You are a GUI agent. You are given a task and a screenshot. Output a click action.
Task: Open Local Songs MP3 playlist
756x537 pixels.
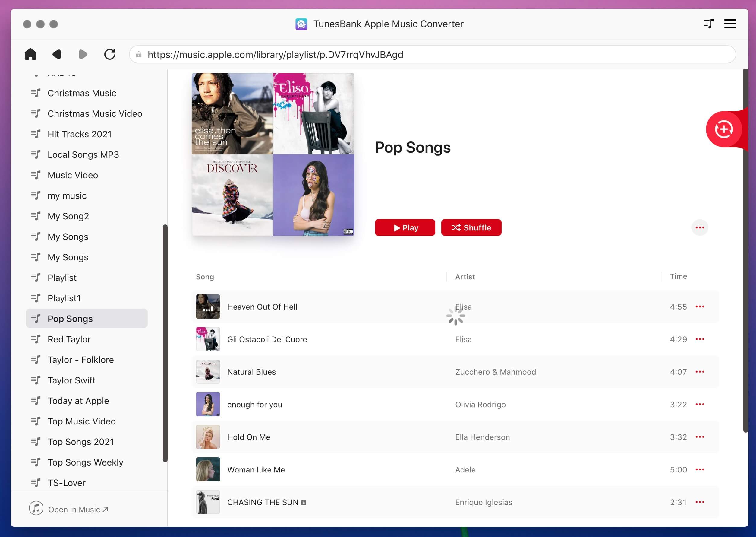pyautogui.click(x=87, y=154)
